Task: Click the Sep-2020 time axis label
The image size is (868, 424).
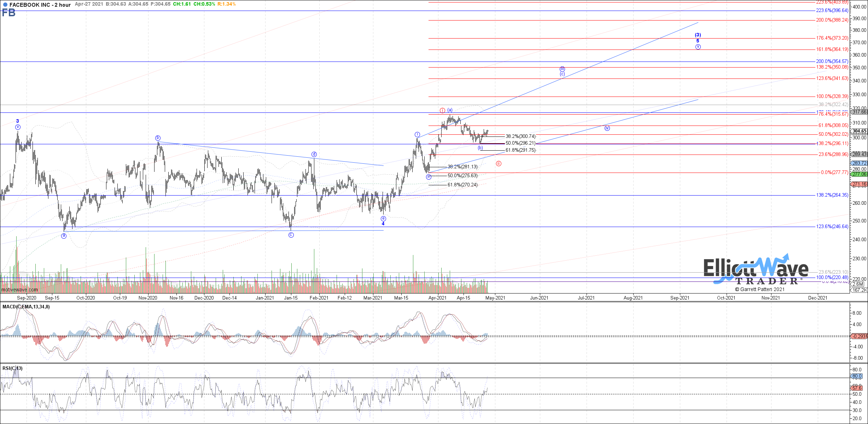Action: [27, 298]
